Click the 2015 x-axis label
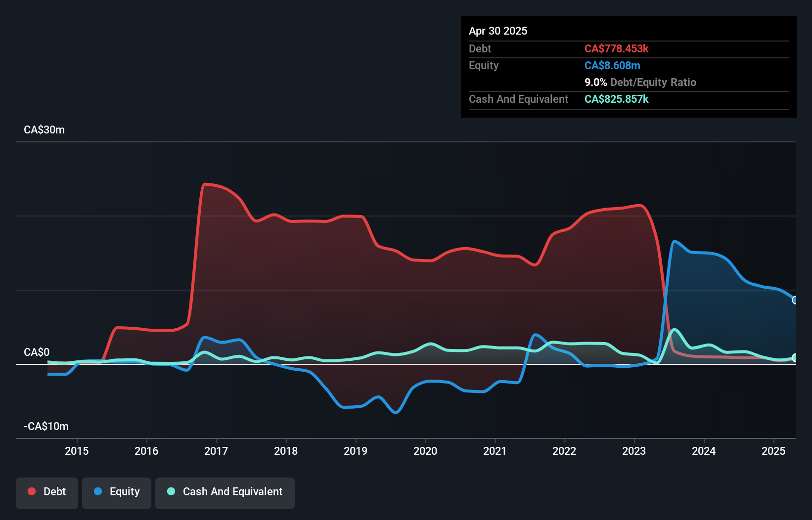This screenshot has width=812, height=520. [77, 451]
